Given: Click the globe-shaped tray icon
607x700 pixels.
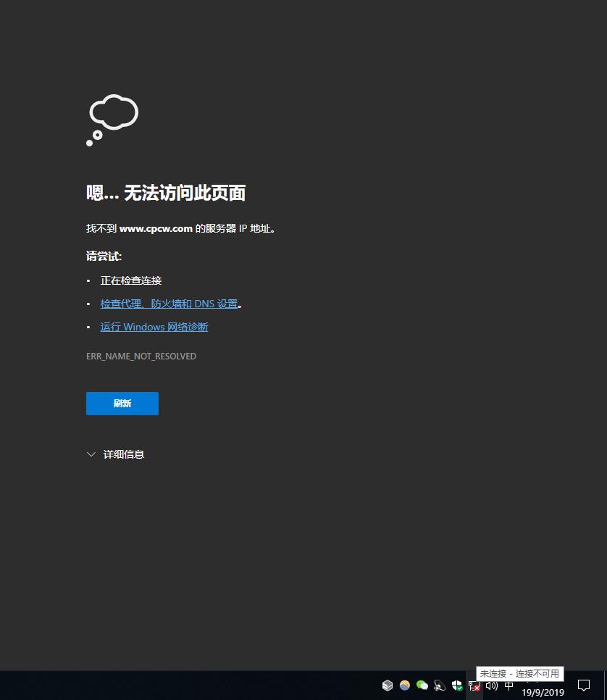Looking at the screenshot, I should click(405, 685).
